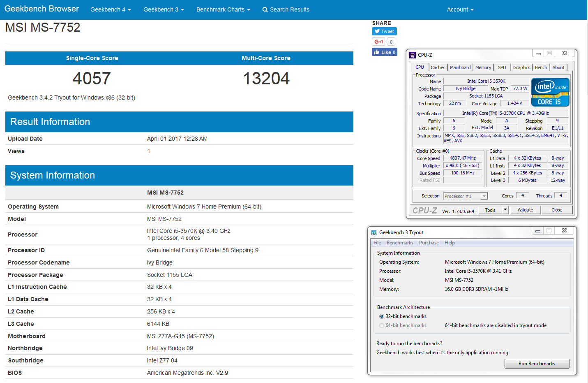Minimize the Geekbench 3 Tryout window
588x383 pixels.
pos(537,231)
